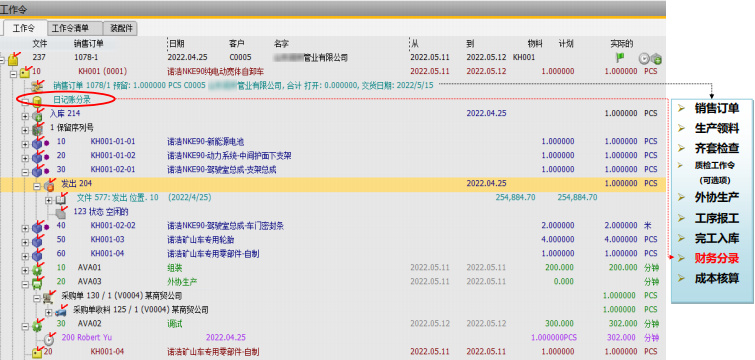Viewport: 755px width, 360px height.
Task: Click the external operation icon of AVA03
Action: click(37, 283)
